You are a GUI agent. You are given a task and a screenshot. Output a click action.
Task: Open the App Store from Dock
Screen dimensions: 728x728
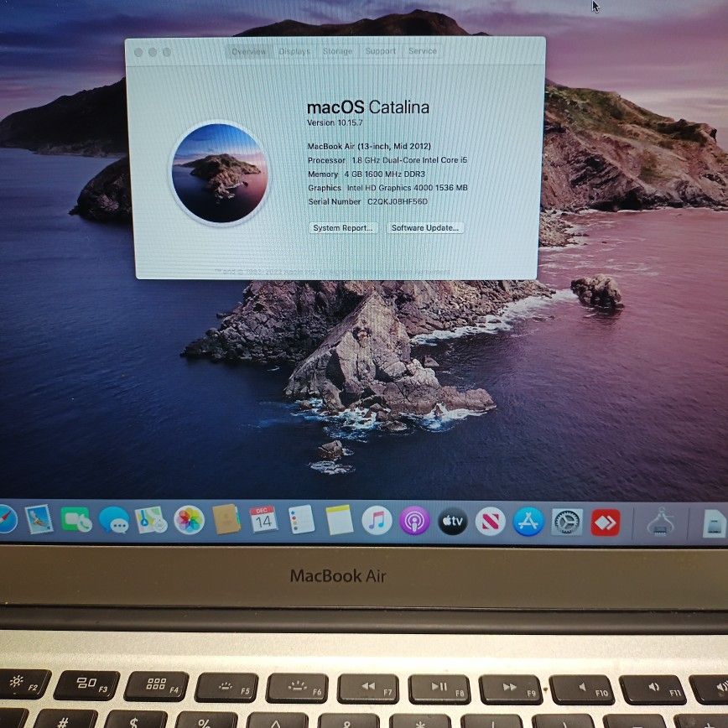click(528, 522)
